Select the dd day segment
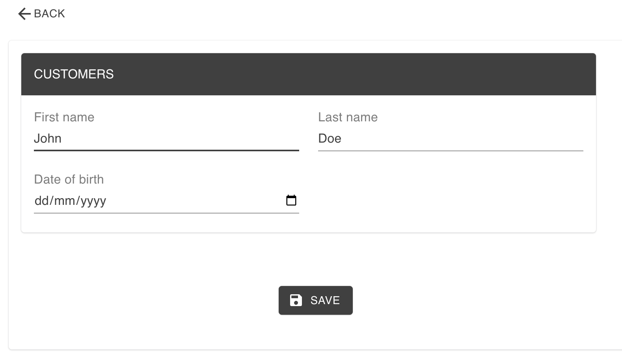 click(41, 201)
